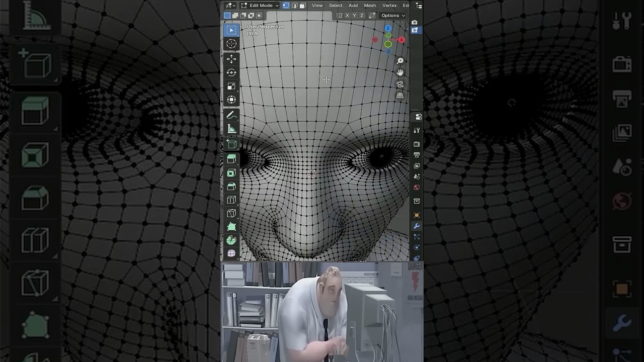Open the View Layer properties tab
Screen dimensions: 644x362
click(417, 165)
